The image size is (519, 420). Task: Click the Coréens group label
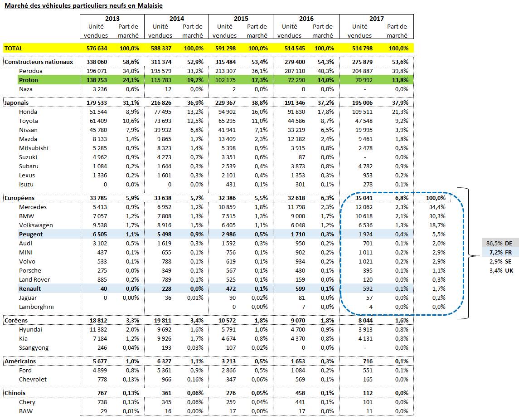pyautogui.click(x=16, y=321)
